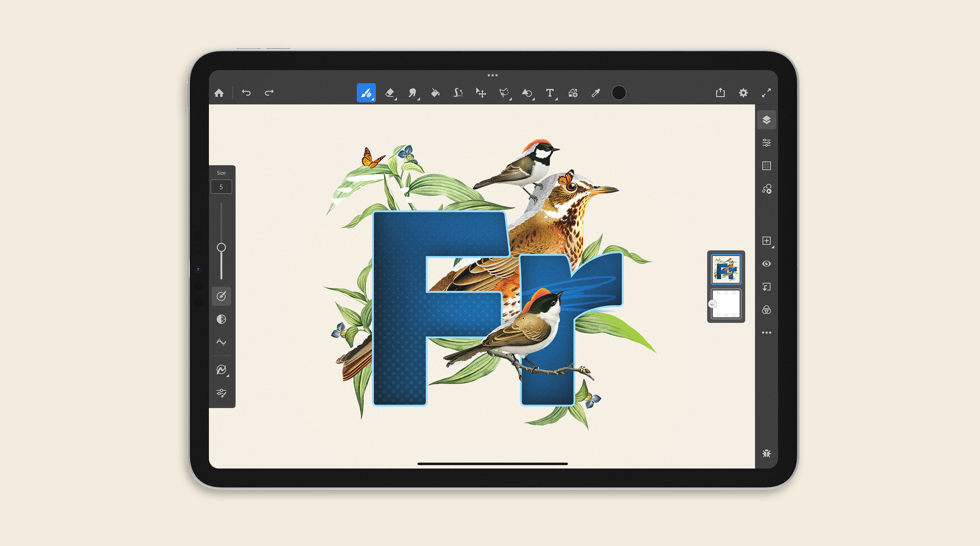
Task: Open the brush Flow setting
Action: click(222, 296)
